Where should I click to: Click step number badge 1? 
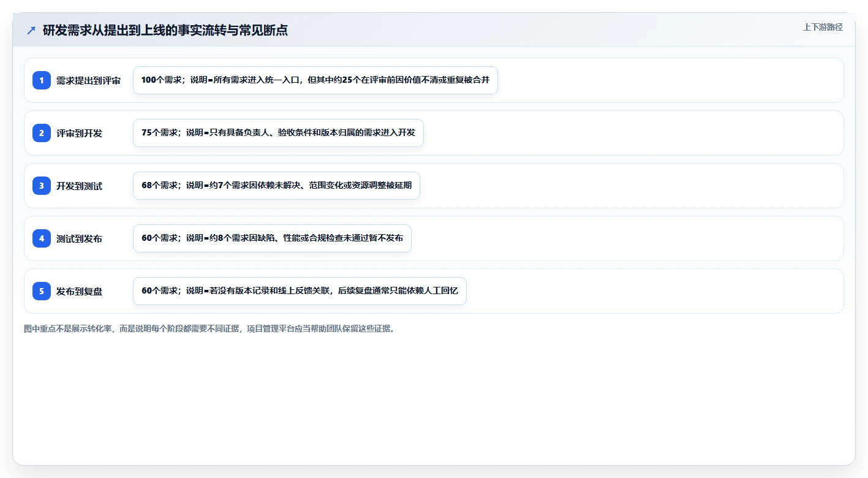point(42,80)
